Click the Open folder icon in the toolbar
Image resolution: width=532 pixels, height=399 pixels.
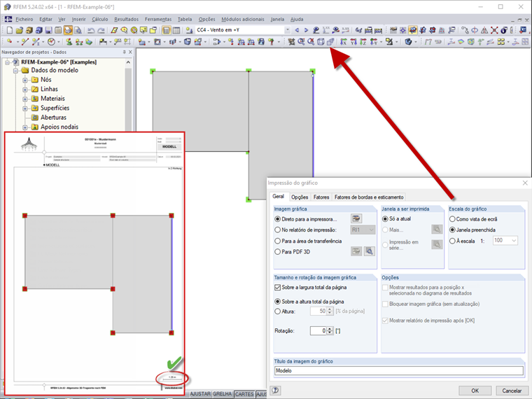20,30
